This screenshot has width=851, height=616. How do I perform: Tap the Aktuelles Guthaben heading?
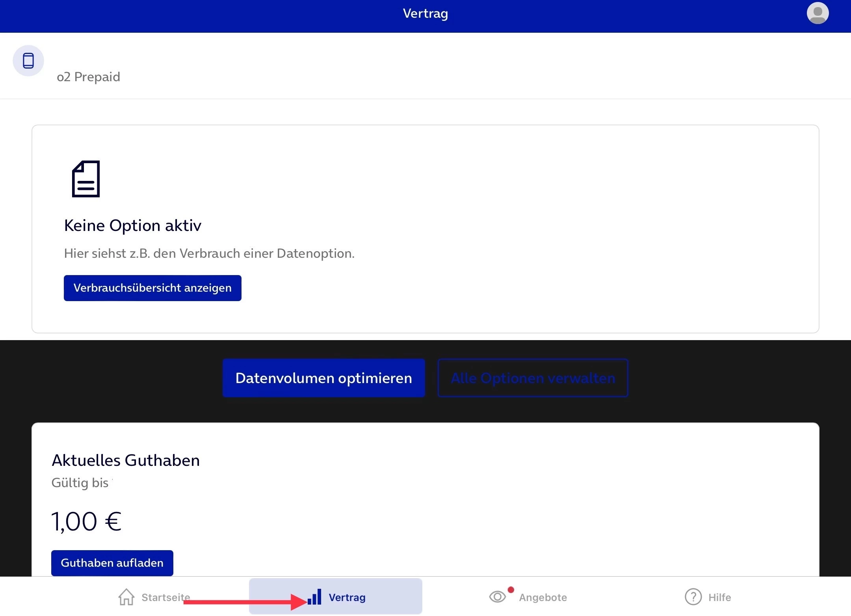click(x=126, y=460)
